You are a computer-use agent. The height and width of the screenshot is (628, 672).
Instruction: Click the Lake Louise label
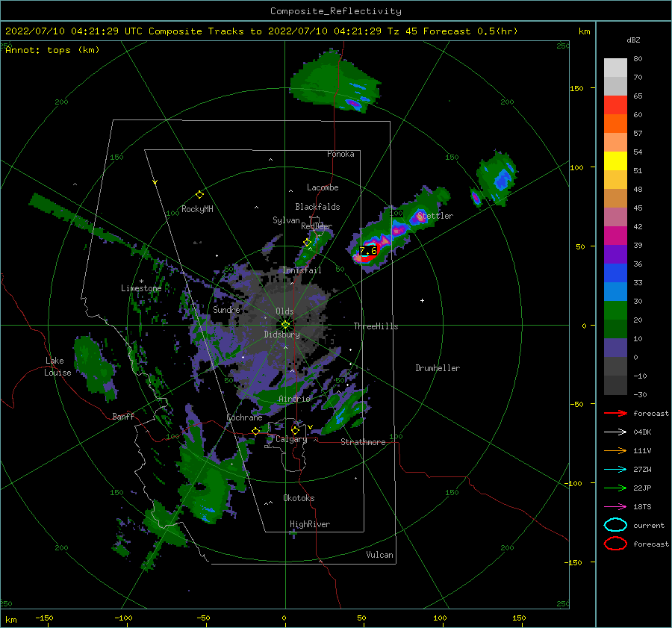pos(57,367)
